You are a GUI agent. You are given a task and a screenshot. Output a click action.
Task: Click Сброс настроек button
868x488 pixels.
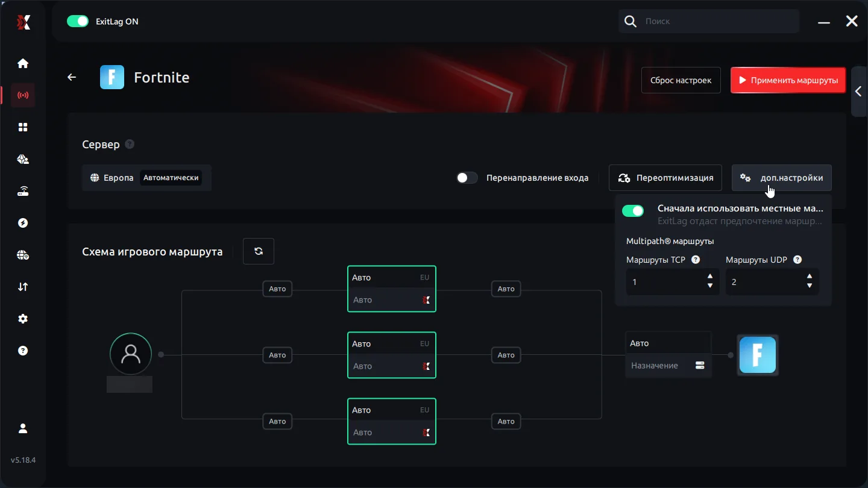click(x=681, y=80)
